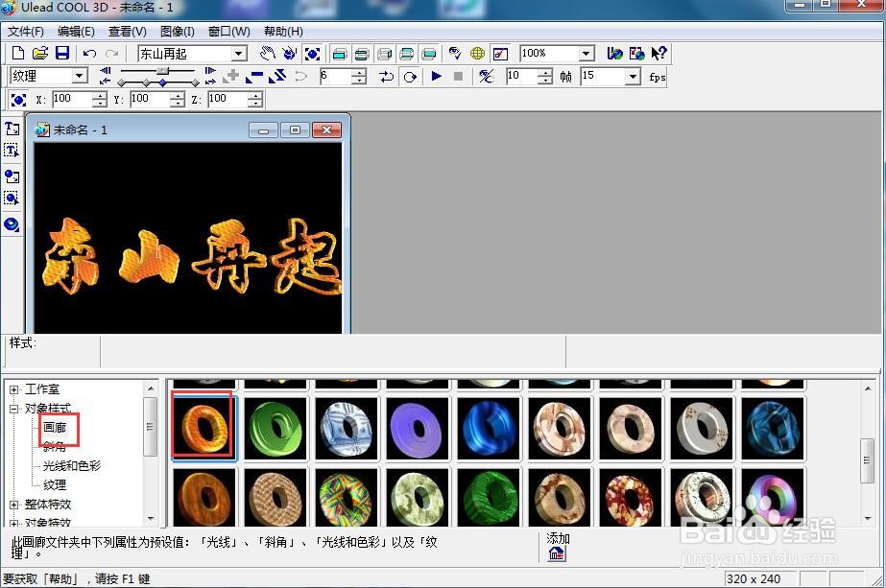The height and width of the screenshot is (588, 886).
Task: Click the timeline slider thumb
Action: tap(163, 70)
